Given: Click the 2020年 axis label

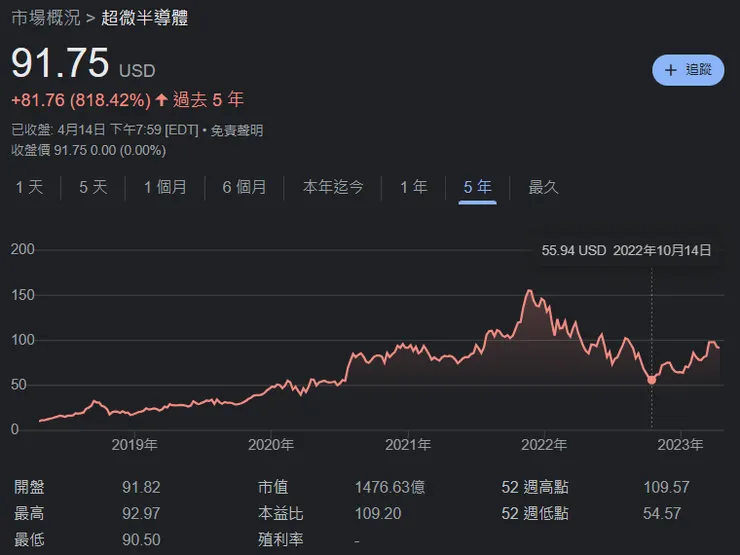Looking at the screenshot, I should (271, 445).
